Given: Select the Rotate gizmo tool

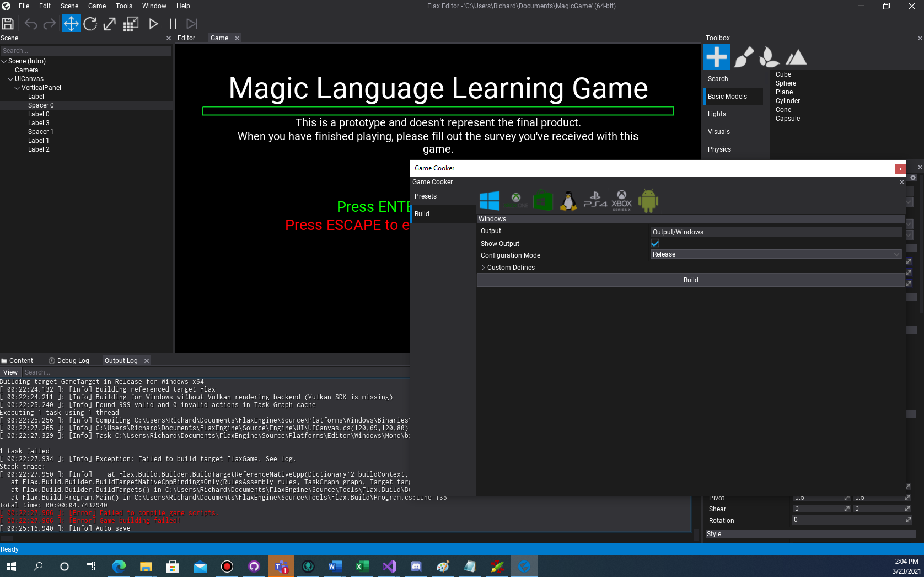Looking at the screenshot, I should point(90,23).
